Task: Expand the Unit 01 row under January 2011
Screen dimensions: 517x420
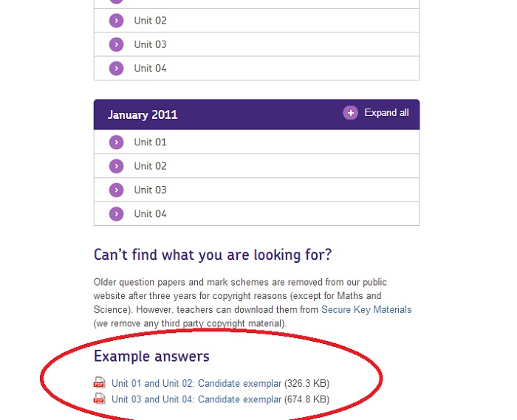Action: point(150,142)
